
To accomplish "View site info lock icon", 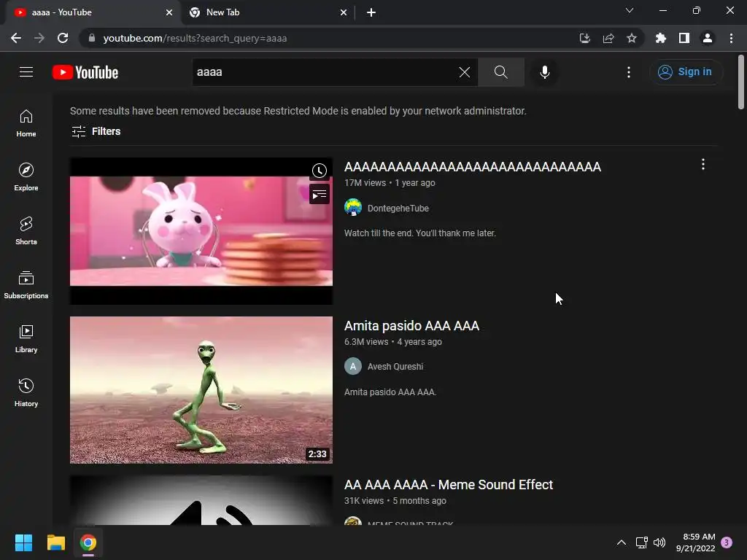I will [92, 38].
